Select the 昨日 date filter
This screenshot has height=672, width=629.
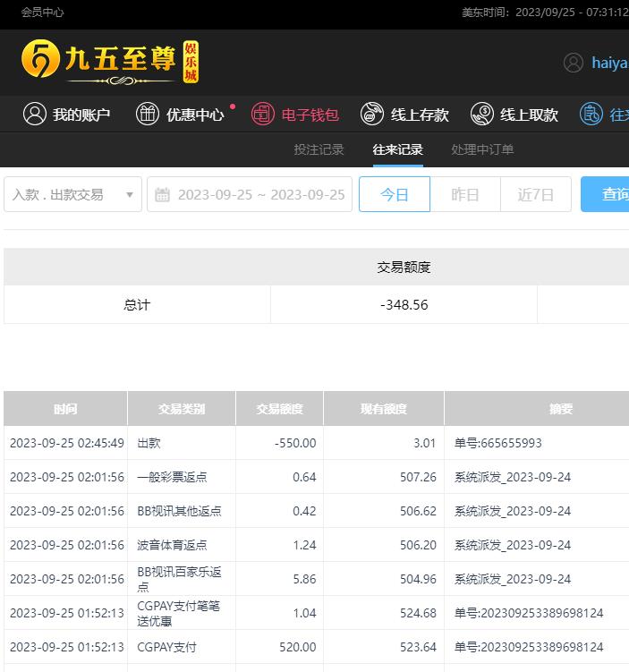[465, 194]
